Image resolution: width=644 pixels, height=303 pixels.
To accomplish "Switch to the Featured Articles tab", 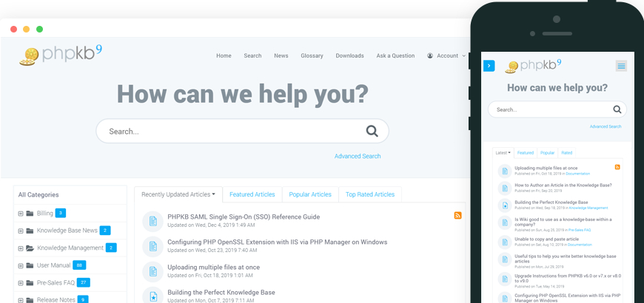I will pyautogui.click(x=252, y=194).
